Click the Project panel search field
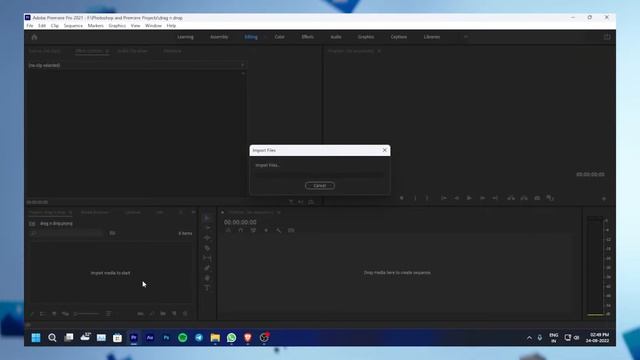Screen dimensions: 640x360 coord(67,233)
